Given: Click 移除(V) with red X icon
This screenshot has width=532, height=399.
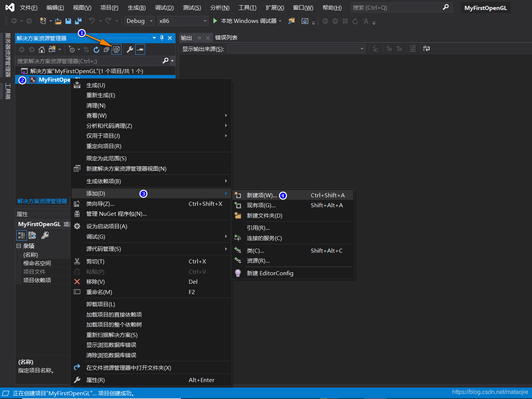Looking at the screenshot, I should point(151,282).
